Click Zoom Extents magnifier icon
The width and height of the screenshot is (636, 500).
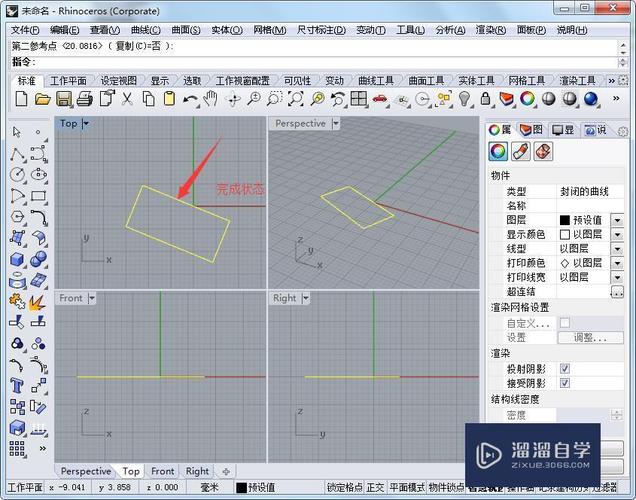tap(296, 99)
